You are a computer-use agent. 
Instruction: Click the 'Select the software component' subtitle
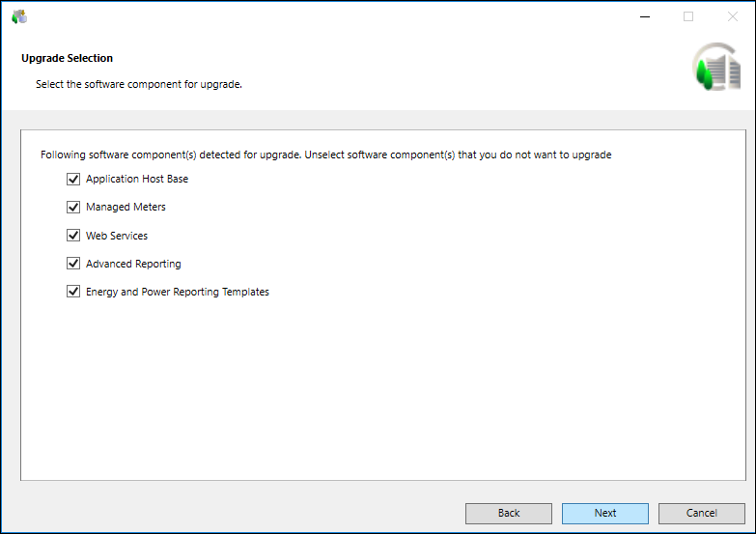tap(138, 84)
